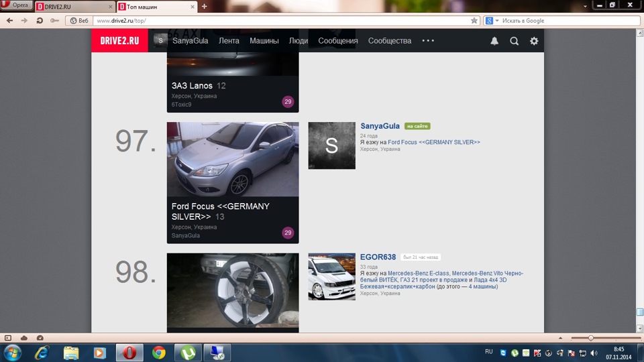Open the EGOR638 profile link
644x362 pixels.
tap(378, 257)
